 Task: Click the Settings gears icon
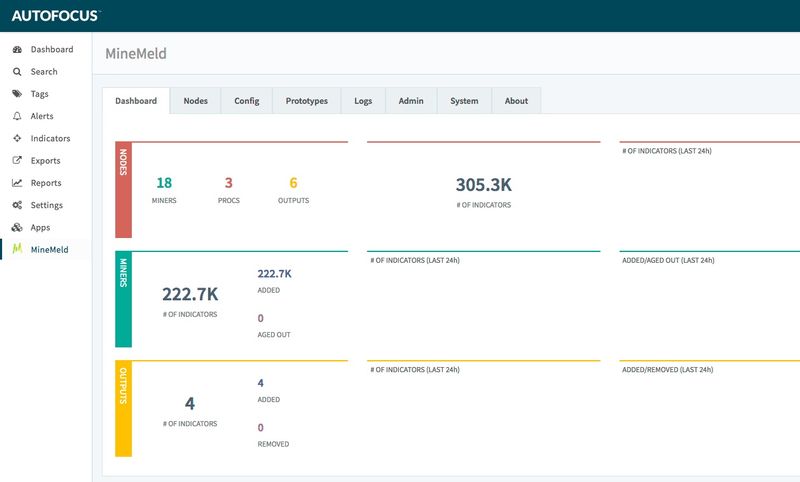tap(17, 205)
